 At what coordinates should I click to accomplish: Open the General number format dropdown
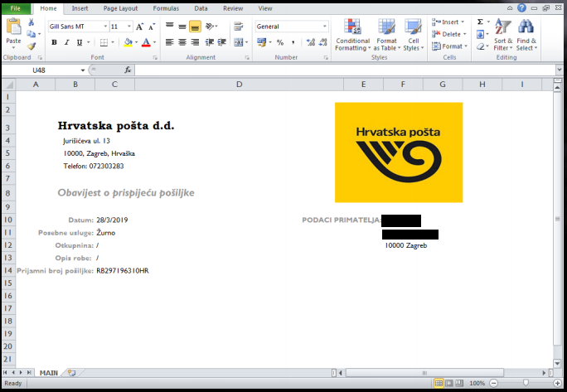324,27
